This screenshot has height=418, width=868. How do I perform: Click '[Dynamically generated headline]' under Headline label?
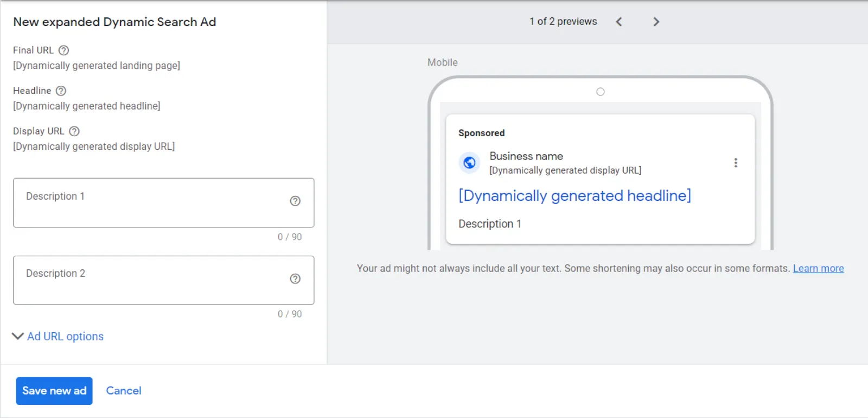[87, 106]
